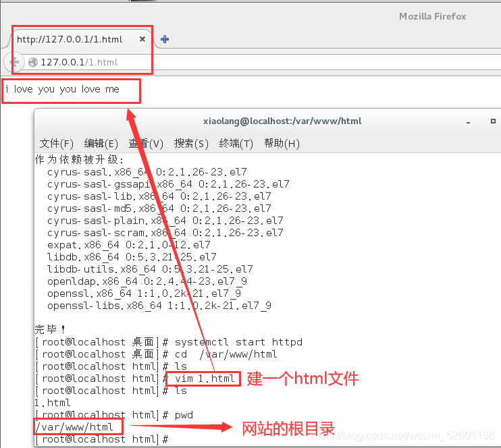The width and height of the screenshot is (501, 448).
Task: Click the '作为依赖被升级:' heading line
Action: 80,159
